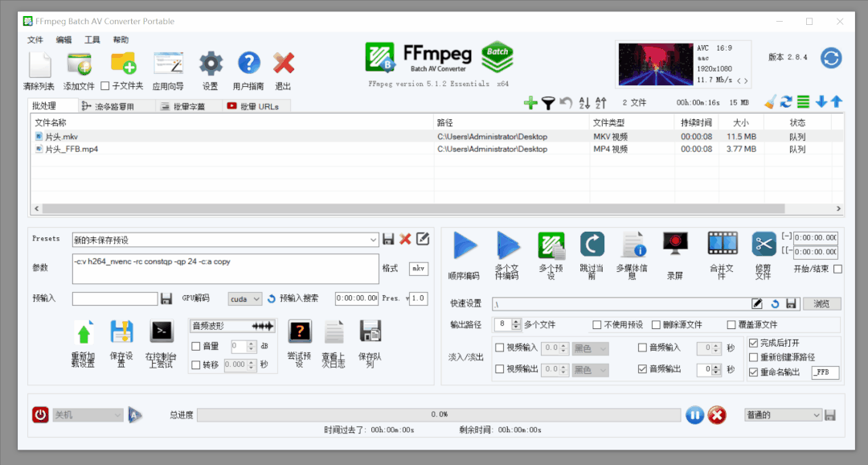
Task: Open the 合并文件 merge files tool
Action: (x=722, y=244)
